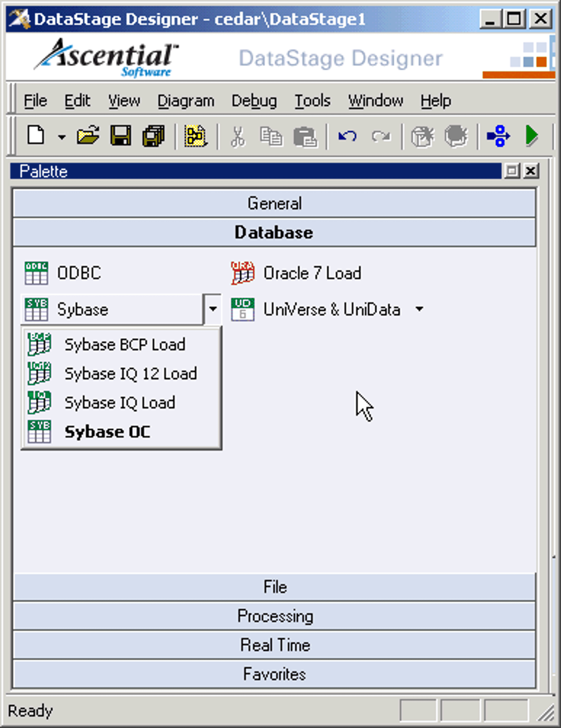561x728 pixels.
Task: Choose the bold Sybase OC entry
Action: point(121,432)
